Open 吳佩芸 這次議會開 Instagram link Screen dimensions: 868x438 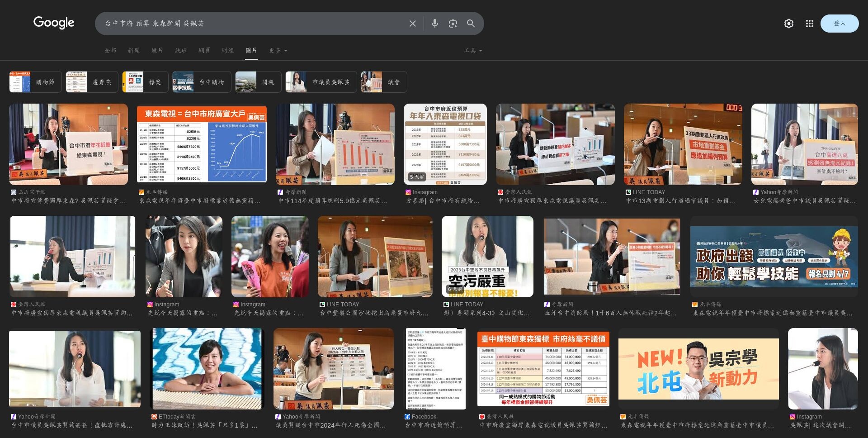coord(821,425)
